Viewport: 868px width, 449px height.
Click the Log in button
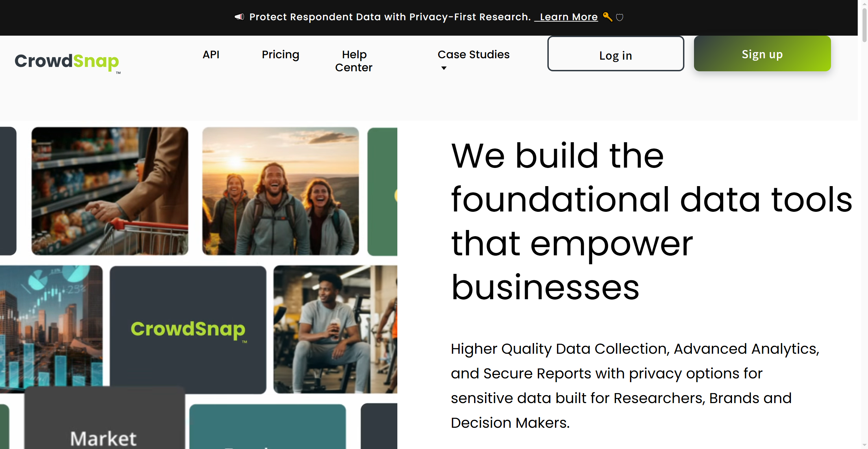(x=616, y=54)
